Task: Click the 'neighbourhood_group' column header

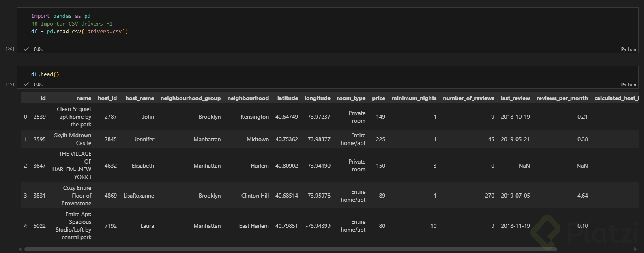Action: tap(191, 98)
